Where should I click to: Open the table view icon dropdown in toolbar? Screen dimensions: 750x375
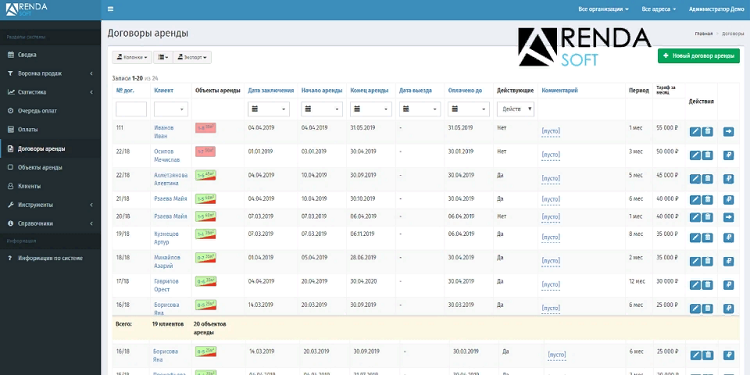pos(163,57)
